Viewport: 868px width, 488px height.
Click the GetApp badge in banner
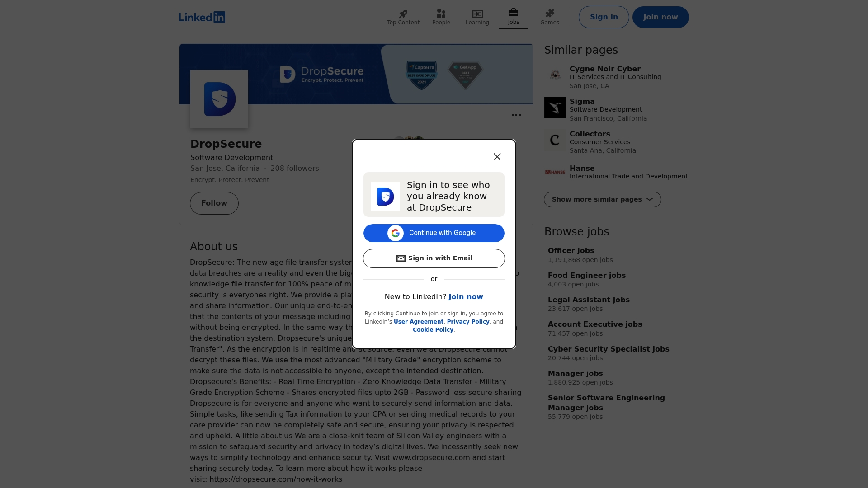465,75
